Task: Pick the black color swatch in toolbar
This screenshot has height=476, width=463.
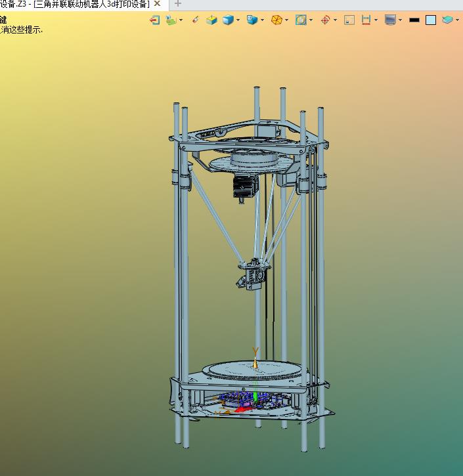Action: click(x=414, y=20)
